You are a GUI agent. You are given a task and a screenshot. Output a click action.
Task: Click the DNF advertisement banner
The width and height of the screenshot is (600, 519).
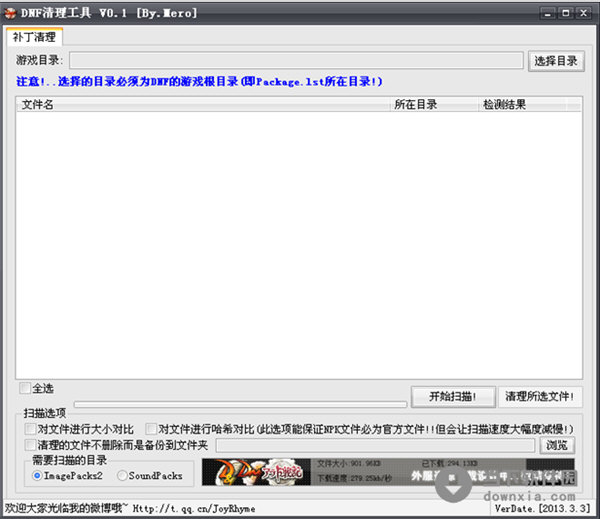(388, 472)
